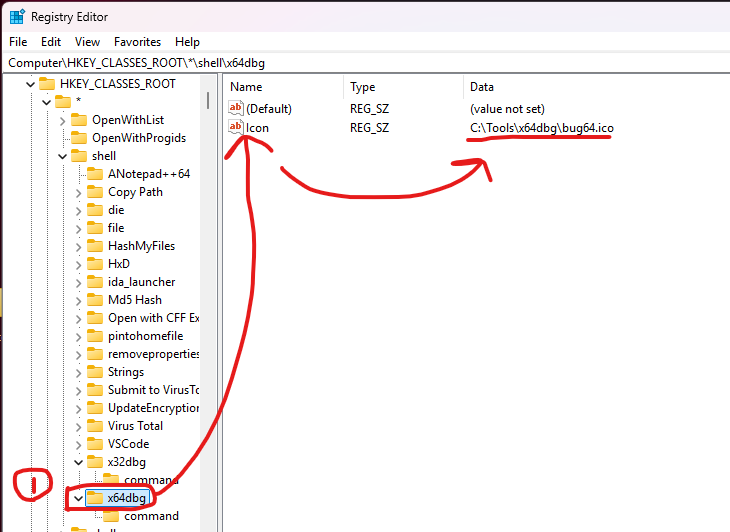Expand the removeproperties key

point(78,355)
